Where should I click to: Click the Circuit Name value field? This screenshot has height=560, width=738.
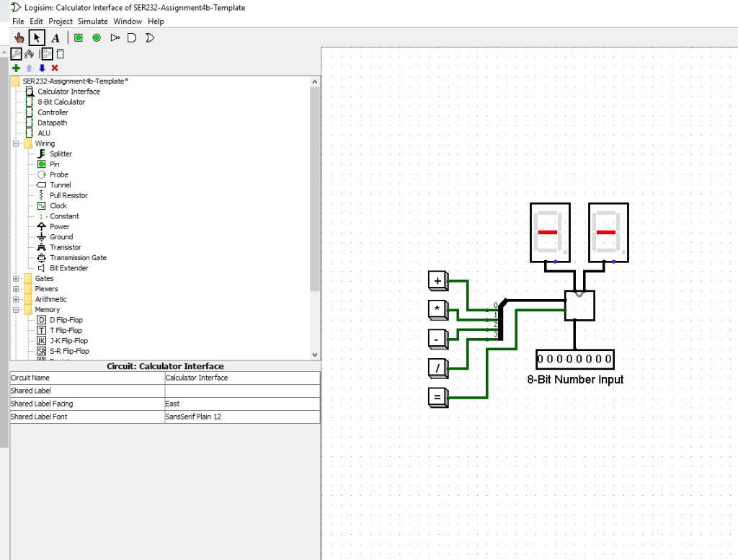point(242,378)
